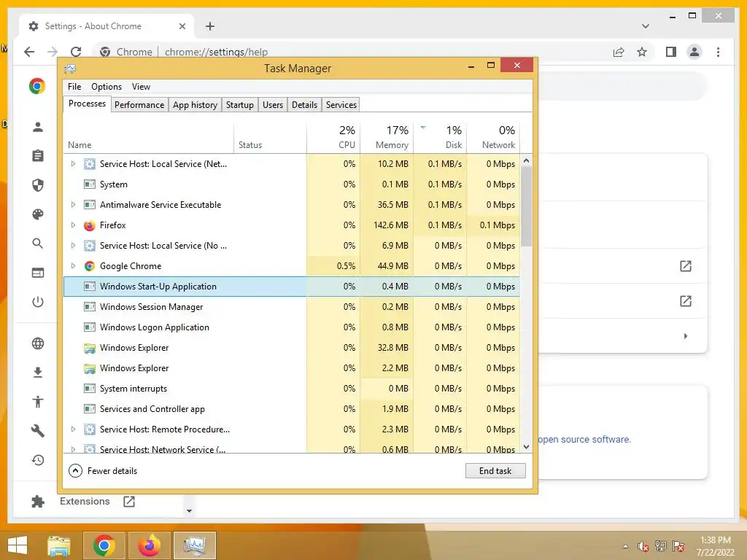
Task: Open Appearance palette icon in Chrome settings
Action: click(x=38, y=214)
